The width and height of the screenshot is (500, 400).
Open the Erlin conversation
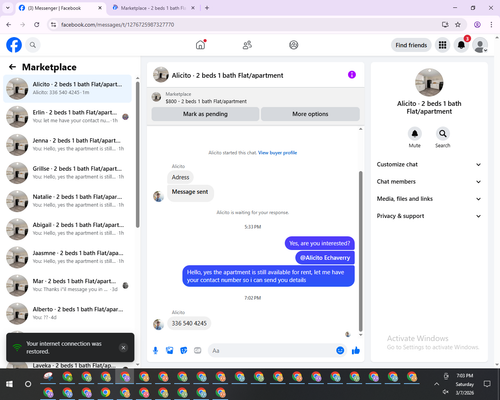67,117
